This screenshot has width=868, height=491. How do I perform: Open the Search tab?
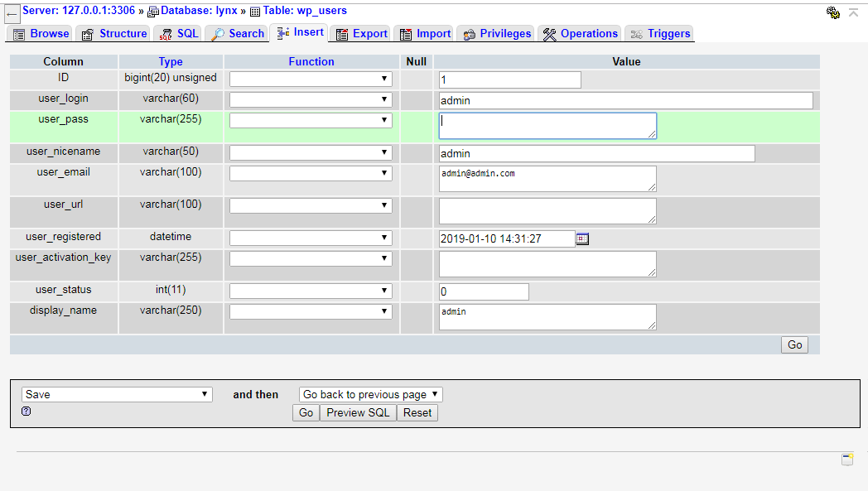(238, 34)
